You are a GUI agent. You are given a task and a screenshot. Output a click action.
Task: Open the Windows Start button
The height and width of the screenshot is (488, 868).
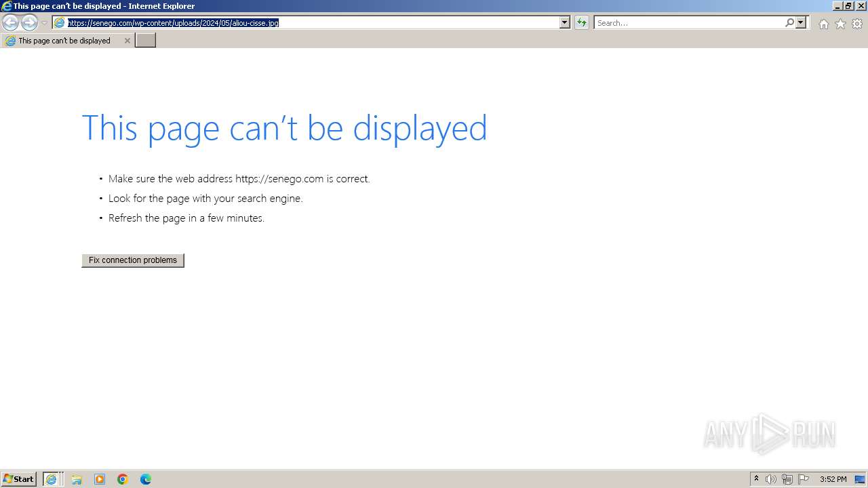click(19, 479)
